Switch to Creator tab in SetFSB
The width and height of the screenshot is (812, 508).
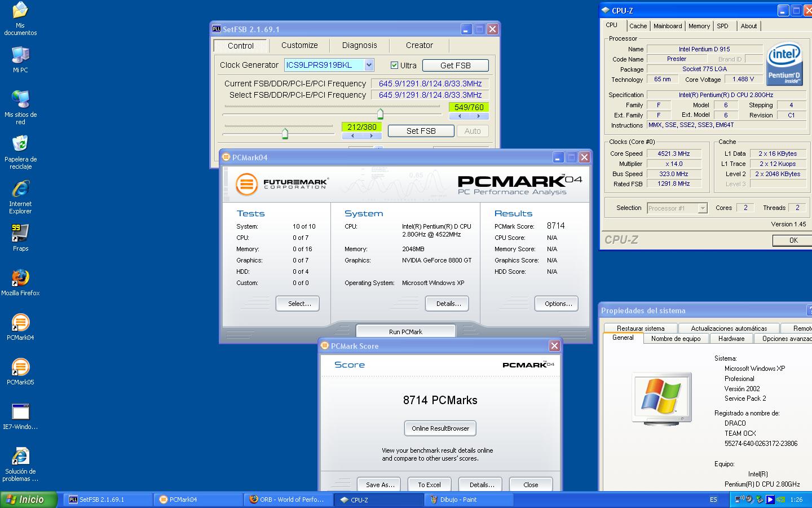(x=420, y=45)
